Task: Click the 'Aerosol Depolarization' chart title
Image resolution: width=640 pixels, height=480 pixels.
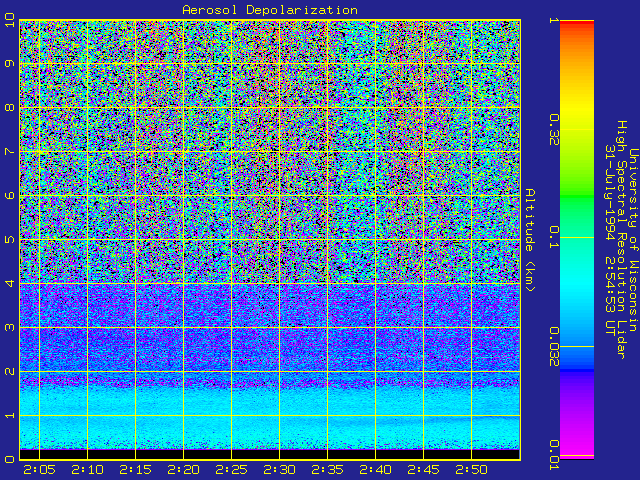Action: pyautogui.click(x=270, y=10)
